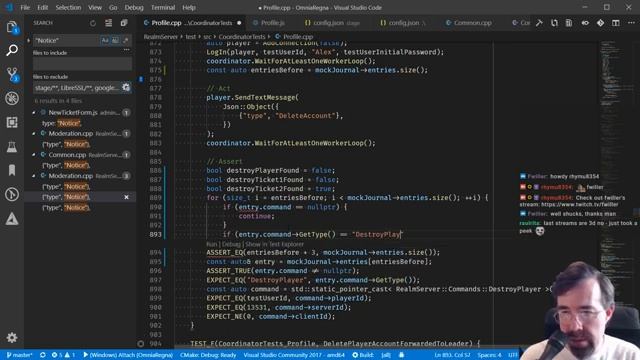Click the sync changes icon in status bar
Viewport: 640px width, 360px height.
[42, 355]
